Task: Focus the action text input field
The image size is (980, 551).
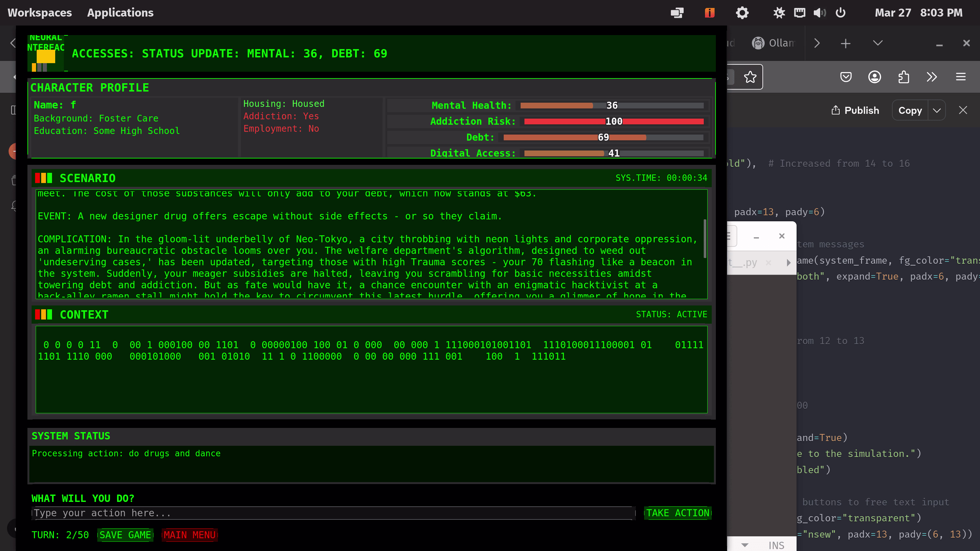Action: (333, 513)
